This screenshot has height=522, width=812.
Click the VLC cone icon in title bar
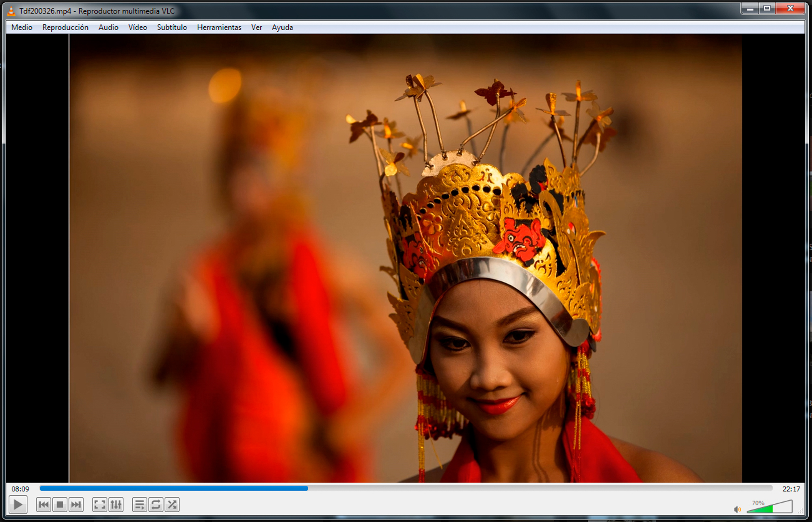(x=12, y=11)
